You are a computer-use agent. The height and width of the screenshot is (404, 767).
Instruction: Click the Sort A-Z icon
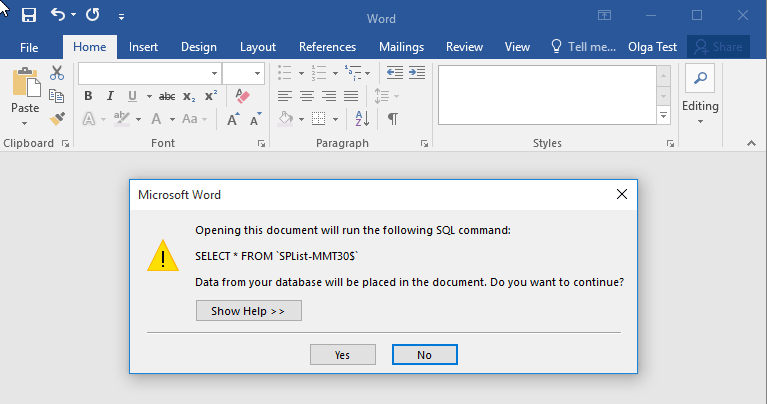(362, 118)
